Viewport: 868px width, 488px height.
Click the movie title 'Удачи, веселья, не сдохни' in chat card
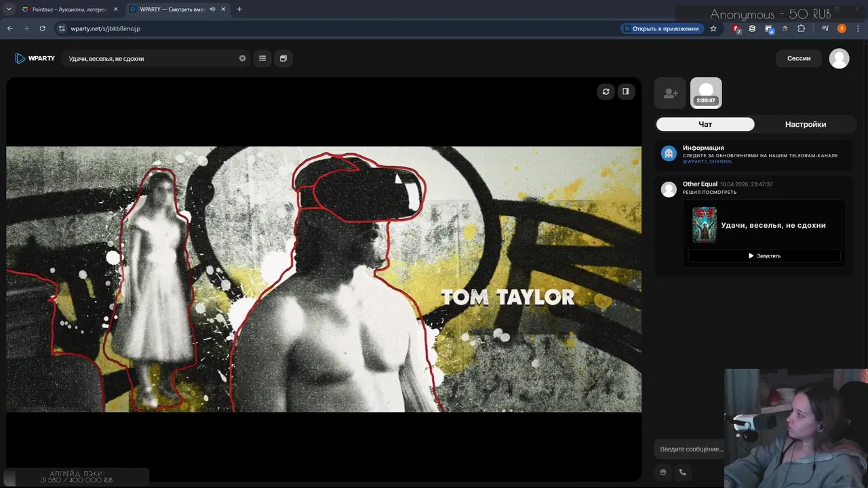point(773,225)
